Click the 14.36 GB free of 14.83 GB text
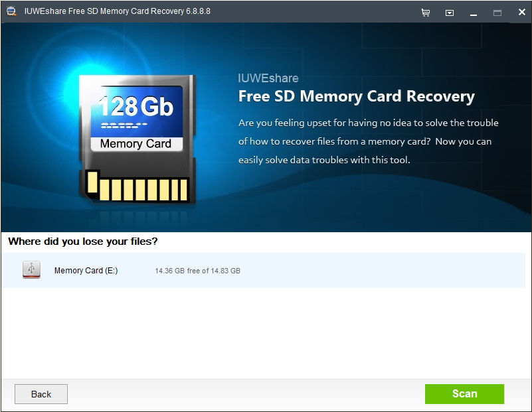 click(x=197, y=271)
